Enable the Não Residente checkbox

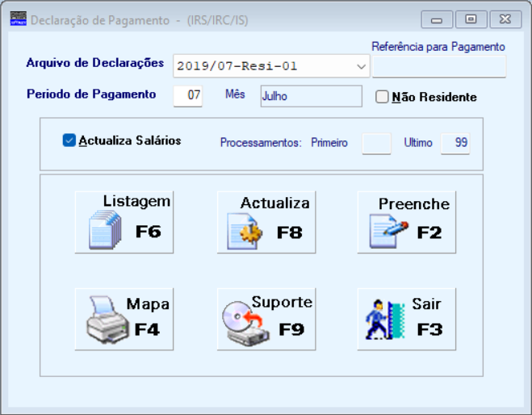[382, 97]
